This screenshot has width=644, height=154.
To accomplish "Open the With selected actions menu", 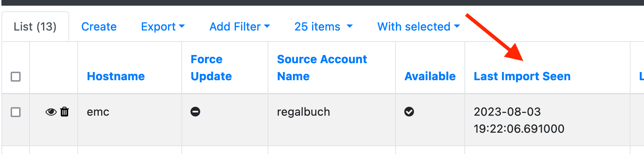I will [419, 27].
